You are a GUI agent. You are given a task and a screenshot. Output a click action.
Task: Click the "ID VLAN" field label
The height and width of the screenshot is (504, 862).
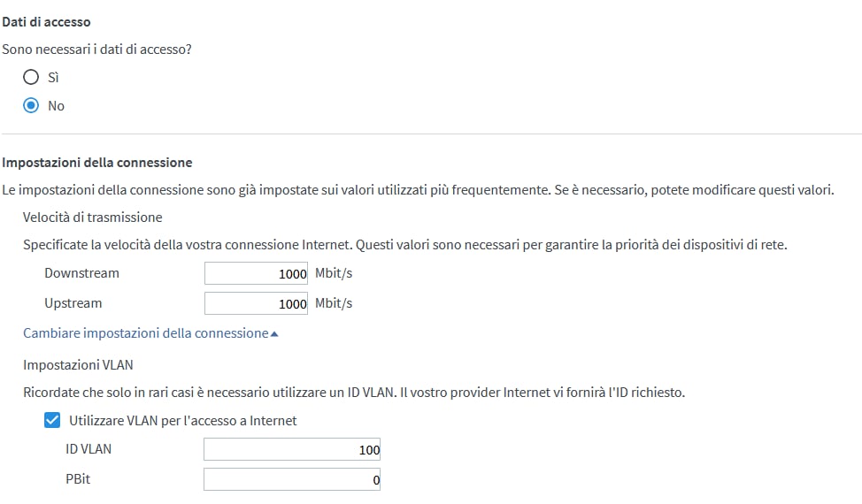coord(89,449)
